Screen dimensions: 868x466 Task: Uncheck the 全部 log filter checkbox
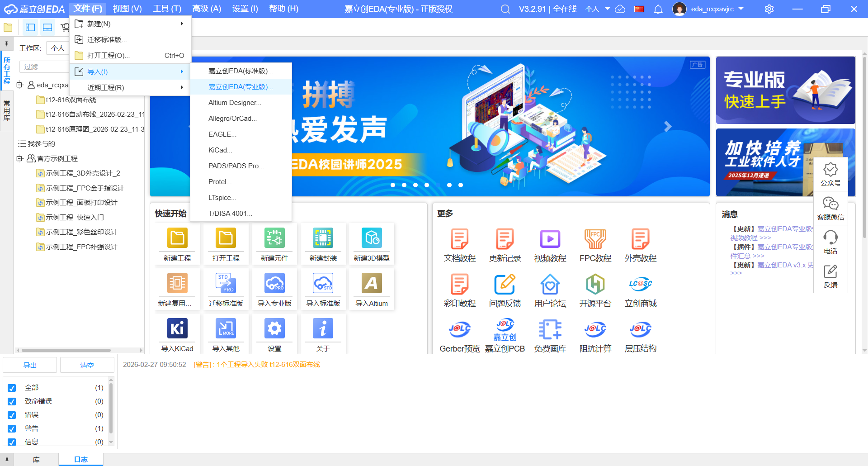(12, 388)
